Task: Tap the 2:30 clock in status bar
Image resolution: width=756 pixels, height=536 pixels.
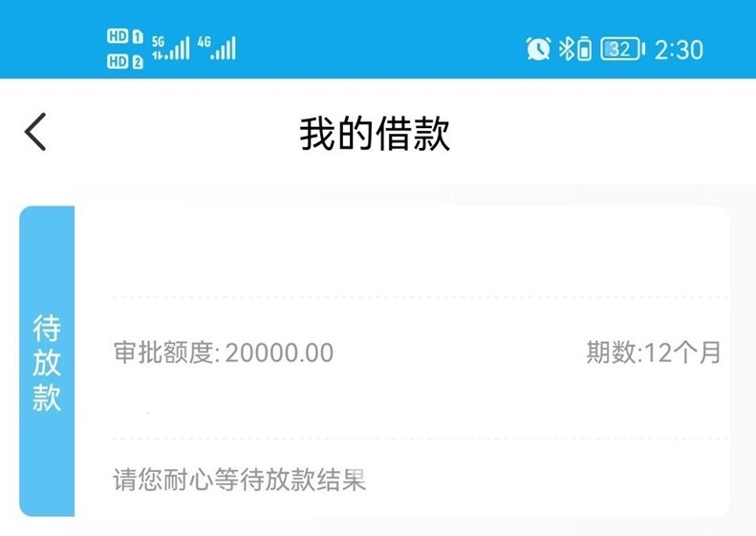Action: 679,50
